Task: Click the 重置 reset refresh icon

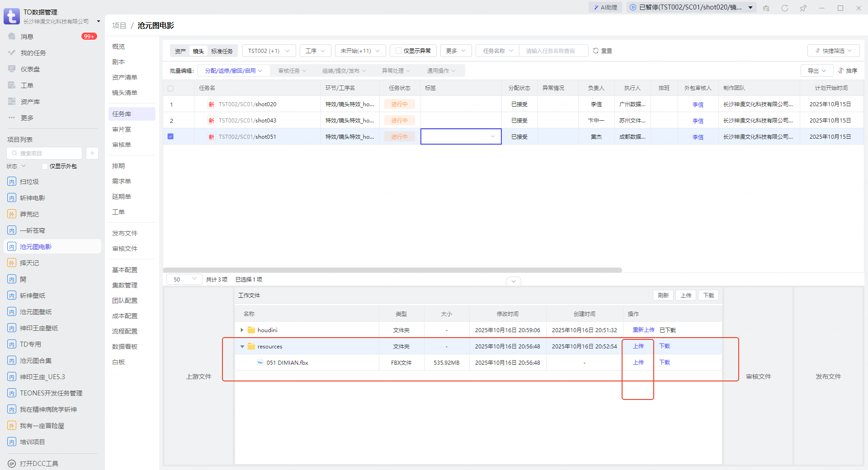Action: 596,51
